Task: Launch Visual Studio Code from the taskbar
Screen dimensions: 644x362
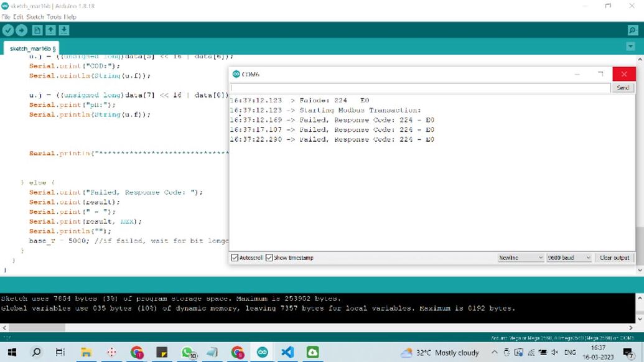Action: (287, 351)
